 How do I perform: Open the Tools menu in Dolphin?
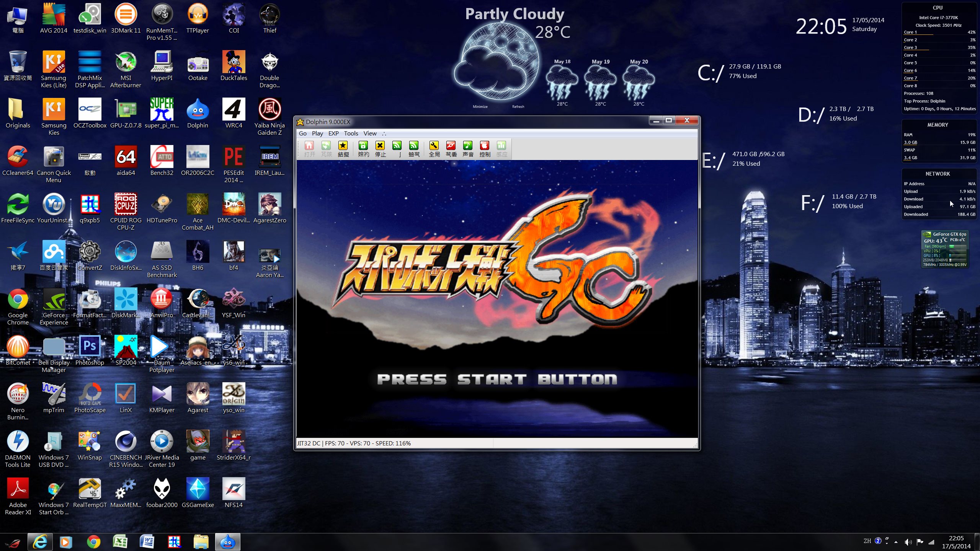coord(351,133)
